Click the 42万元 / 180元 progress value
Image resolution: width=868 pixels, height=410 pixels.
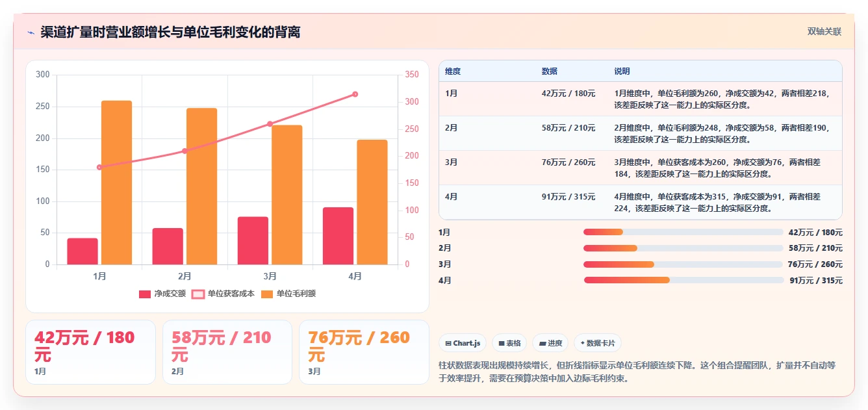point(815,232)
